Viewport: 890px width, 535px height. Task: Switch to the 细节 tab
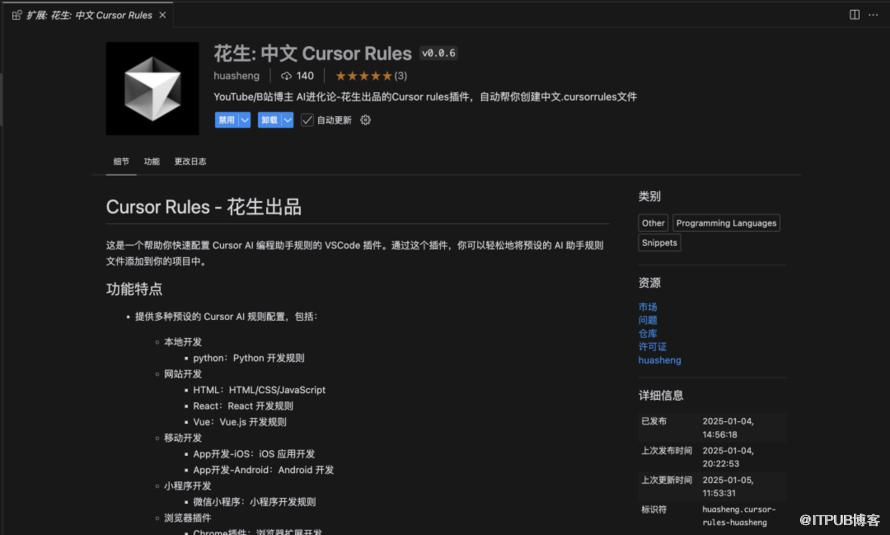pyautogui.click(x=121, y=162)
